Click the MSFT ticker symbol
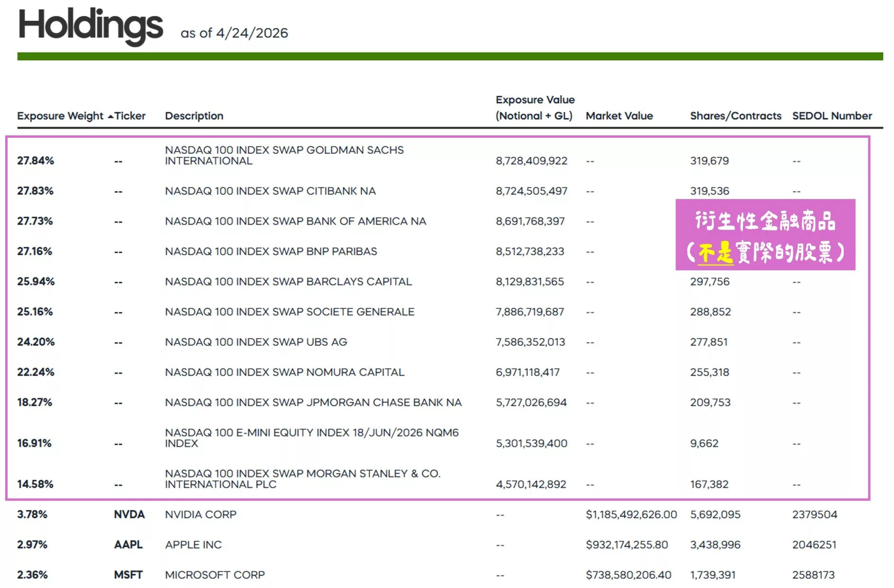Screen dimensions: 894x588 point(128,575)
